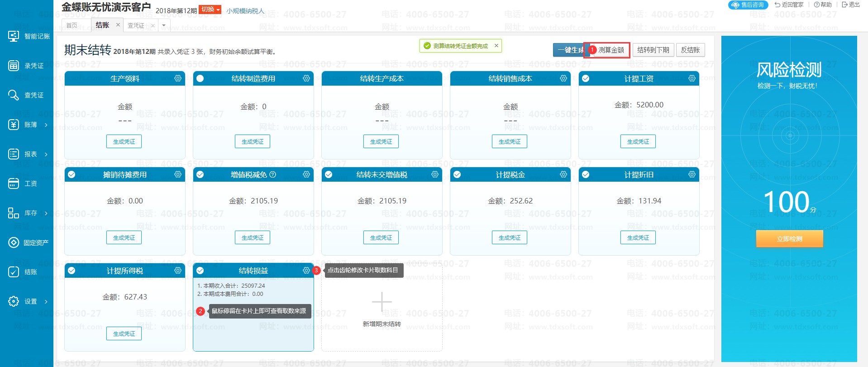Open the 切换 period dropdown
Viewport: 868px width, 367px height.
[x=210, y=10]
